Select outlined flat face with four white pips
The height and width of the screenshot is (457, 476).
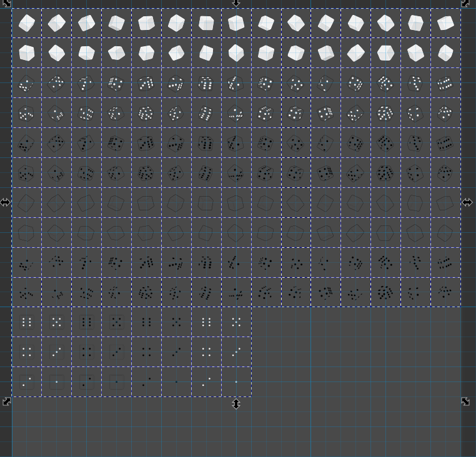27,352
